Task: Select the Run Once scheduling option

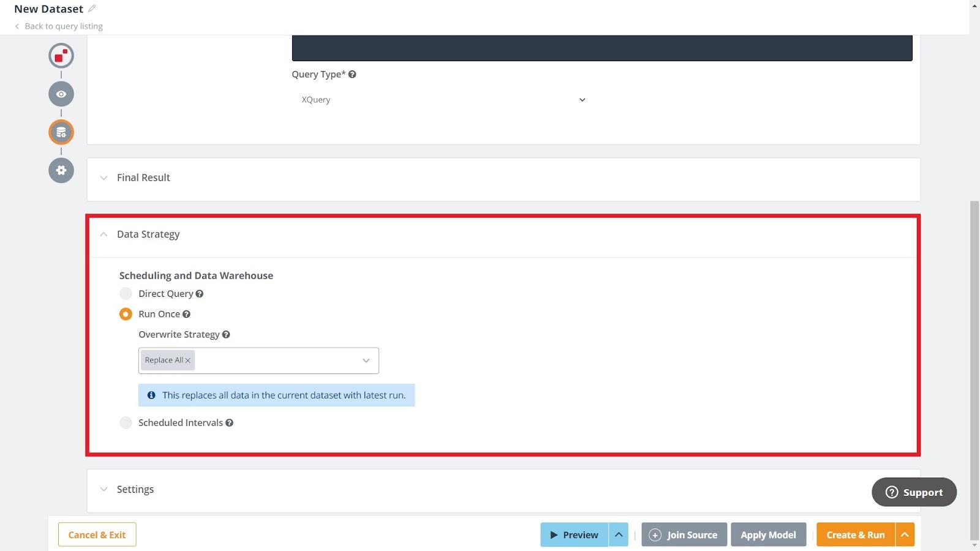Action: pyautogui.click(x=126, y=313)
